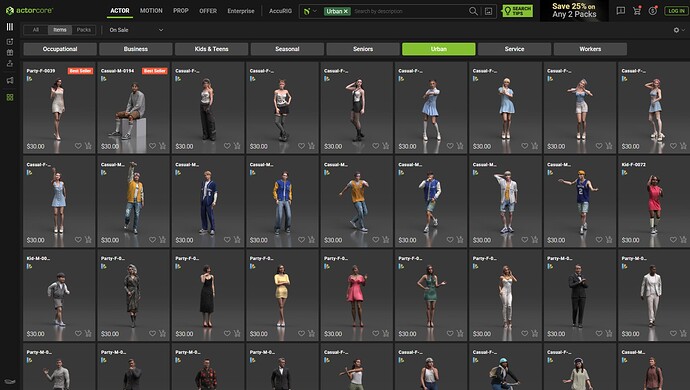Switch filter to All
690x390 pixels.
[36, 30]
